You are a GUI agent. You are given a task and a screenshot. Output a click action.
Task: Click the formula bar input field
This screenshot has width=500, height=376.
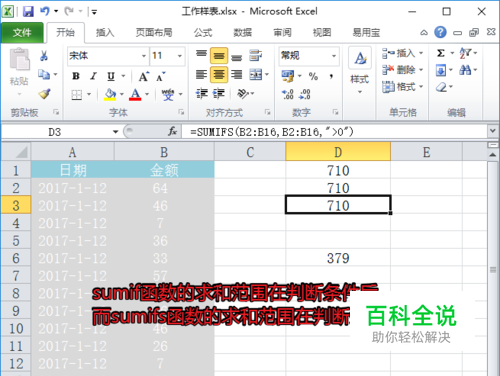(334, 132)
